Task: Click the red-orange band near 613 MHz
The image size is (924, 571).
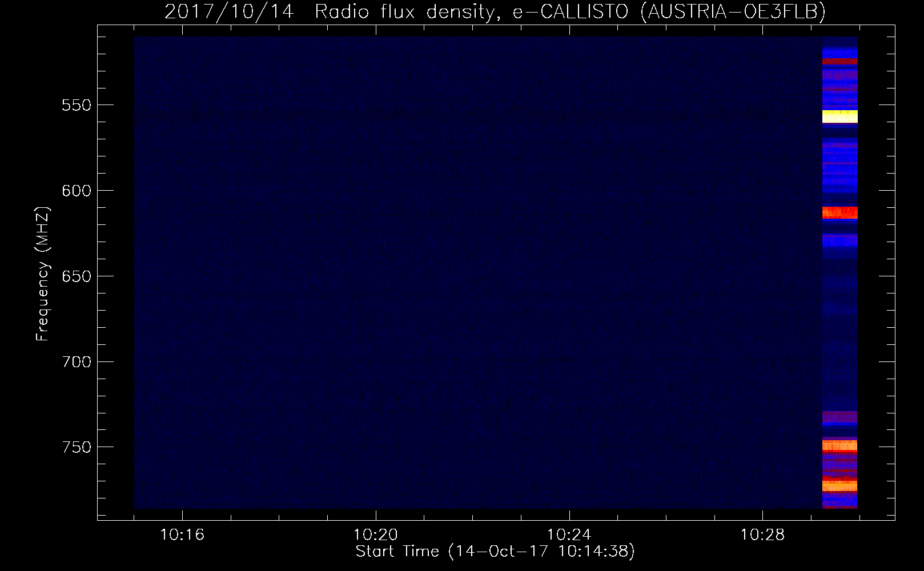Action: pos(839,213)
